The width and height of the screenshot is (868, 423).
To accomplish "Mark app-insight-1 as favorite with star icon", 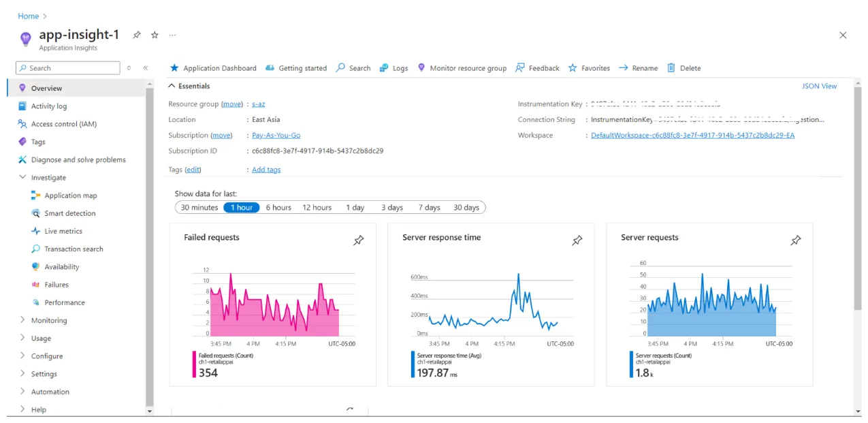I will coord(155,35).
